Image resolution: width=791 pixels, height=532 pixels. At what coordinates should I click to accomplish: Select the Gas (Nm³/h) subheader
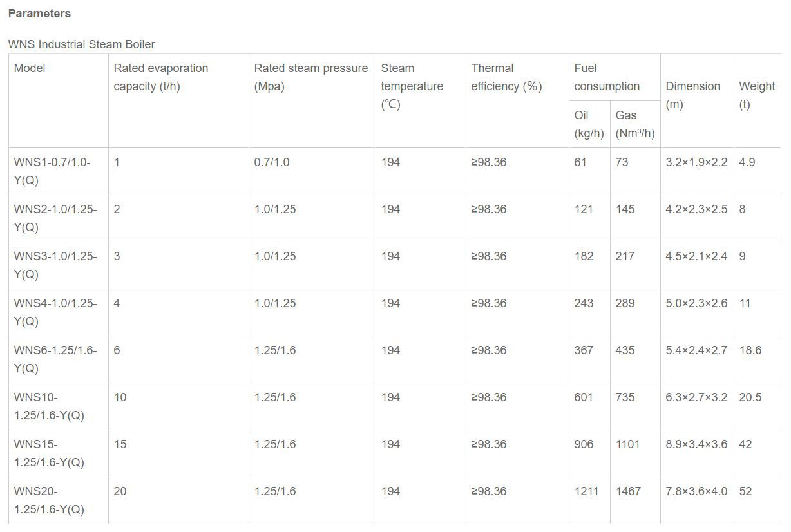click(x=634, y=124)
